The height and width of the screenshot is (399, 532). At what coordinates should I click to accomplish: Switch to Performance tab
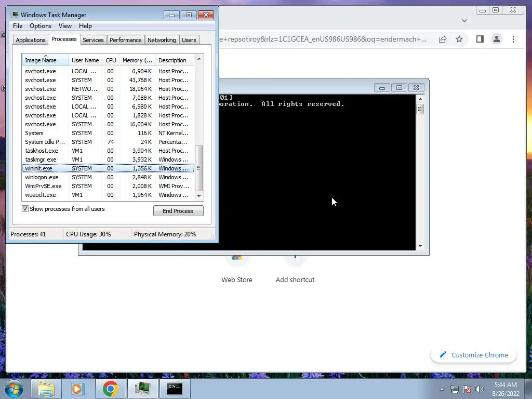click(x=125, y=40)
